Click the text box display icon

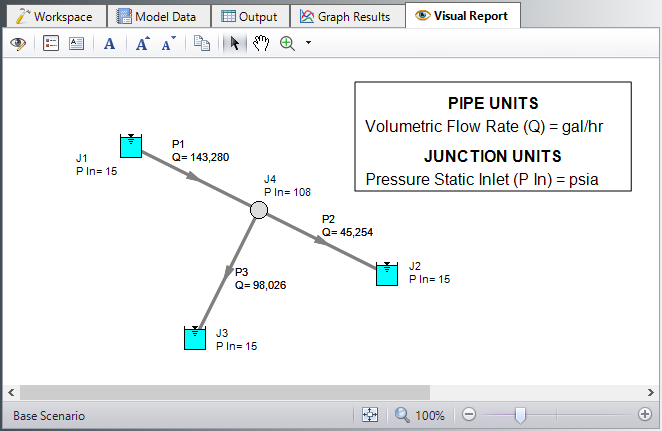(x=76, y=44)
